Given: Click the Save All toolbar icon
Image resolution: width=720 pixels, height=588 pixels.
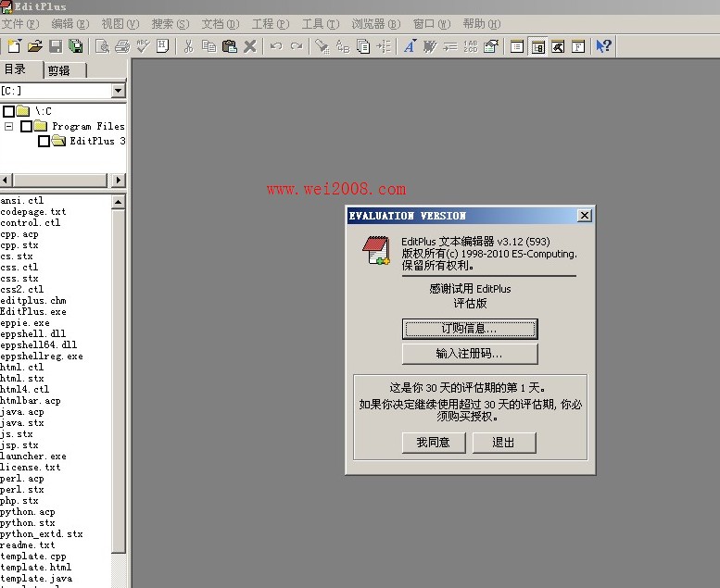Looking at the screenshot, I should 76,46.
